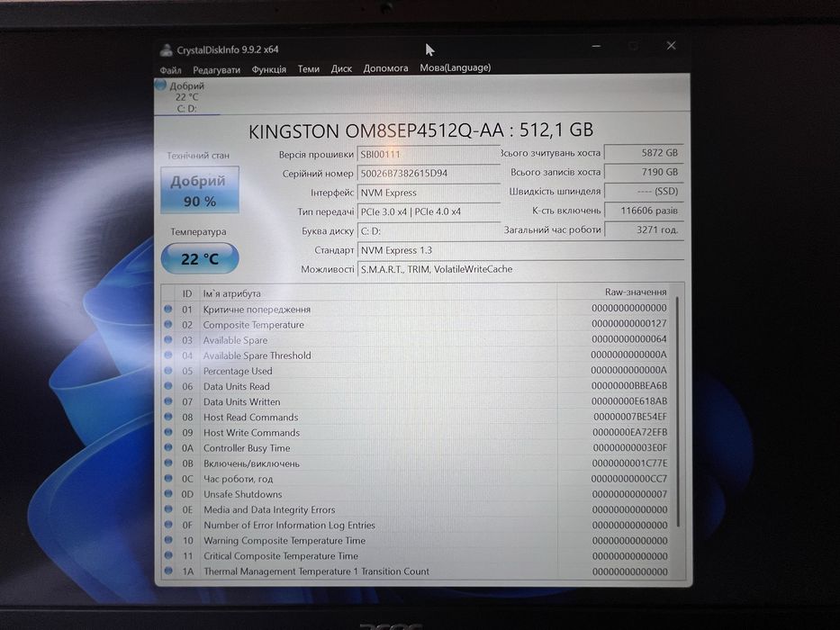This screenshot has width=840, height=630.
Task: Click the attribute list vertical scrollbar
Action: pos(678,411)
